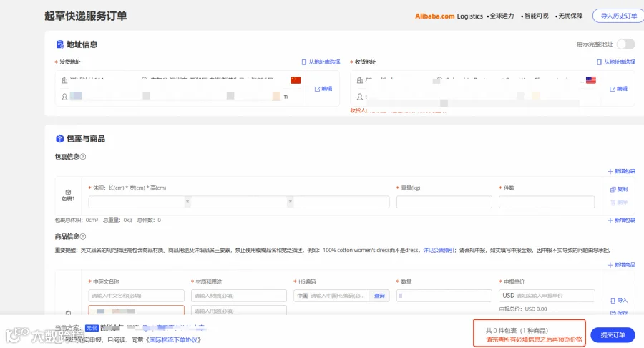Screen dimensions: 644x348
Task: Open the recipient address 从地址库选择 link
Action: click(615, 62)
